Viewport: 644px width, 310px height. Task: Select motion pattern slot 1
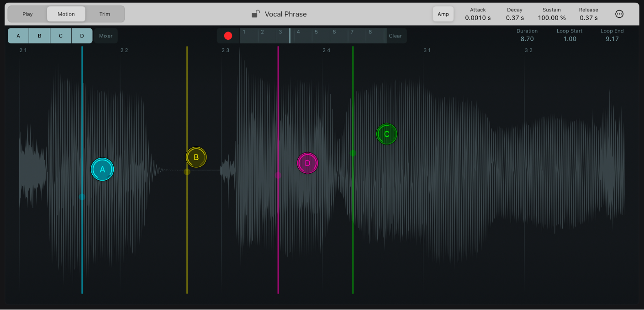(249, 35)
